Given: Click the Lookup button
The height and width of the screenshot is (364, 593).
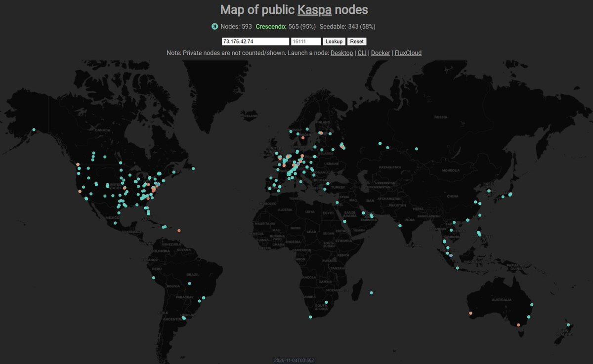Looking at the screenshot, I should coord(334,41).
